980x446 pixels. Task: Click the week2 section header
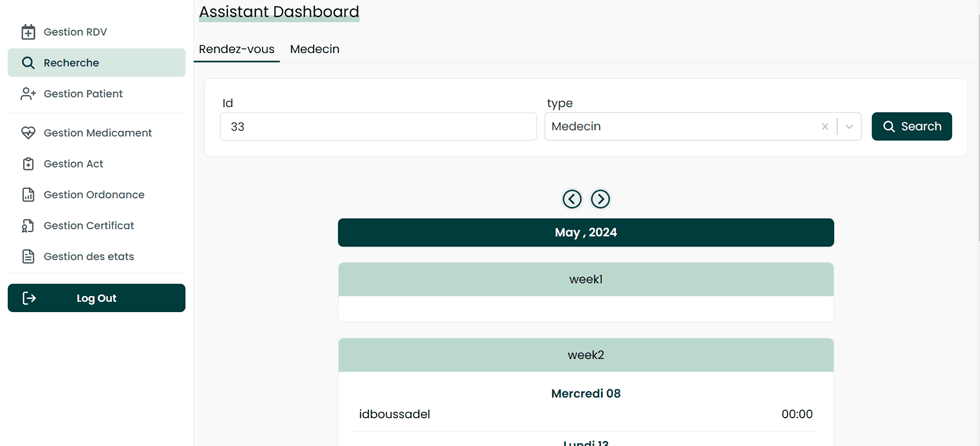point(585,355)
